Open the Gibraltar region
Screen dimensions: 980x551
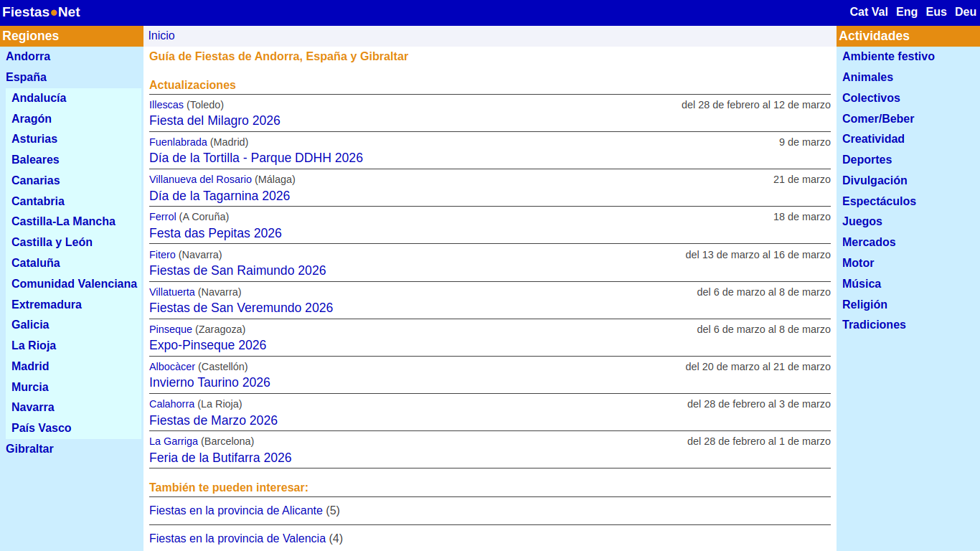(29, 449)
